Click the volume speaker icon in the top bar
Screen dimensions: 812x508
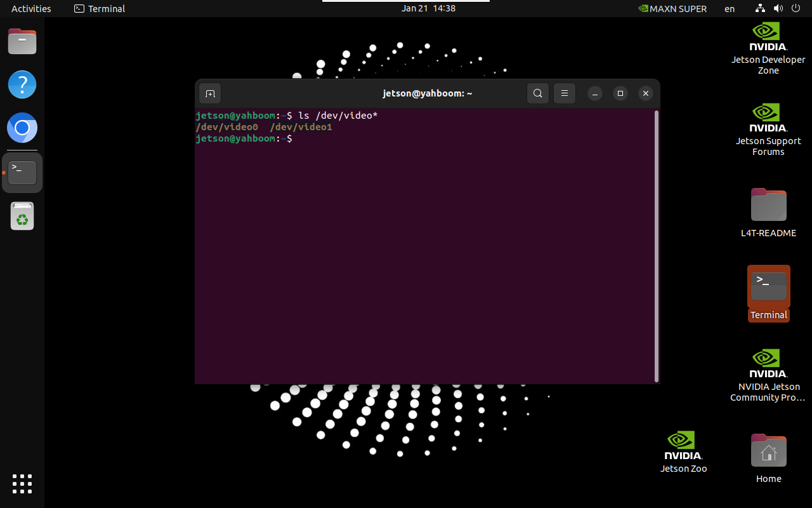[778, 8]
